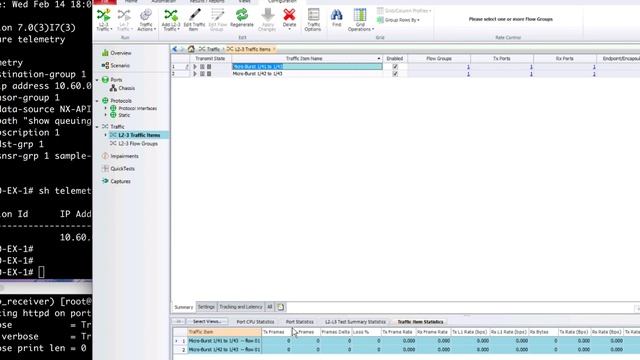Viewport: 640px width, 360px height.
Task: Select the Micro-Burst 1/42 to 1/43 traffic item name
Action: click(x=257, y=74)
